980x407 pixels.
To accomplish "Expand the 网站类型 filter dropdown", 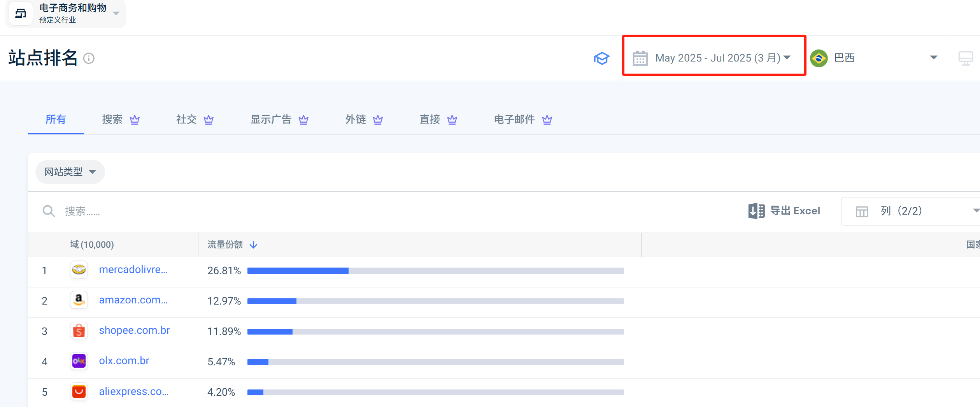I will click(x=70, y=172).
